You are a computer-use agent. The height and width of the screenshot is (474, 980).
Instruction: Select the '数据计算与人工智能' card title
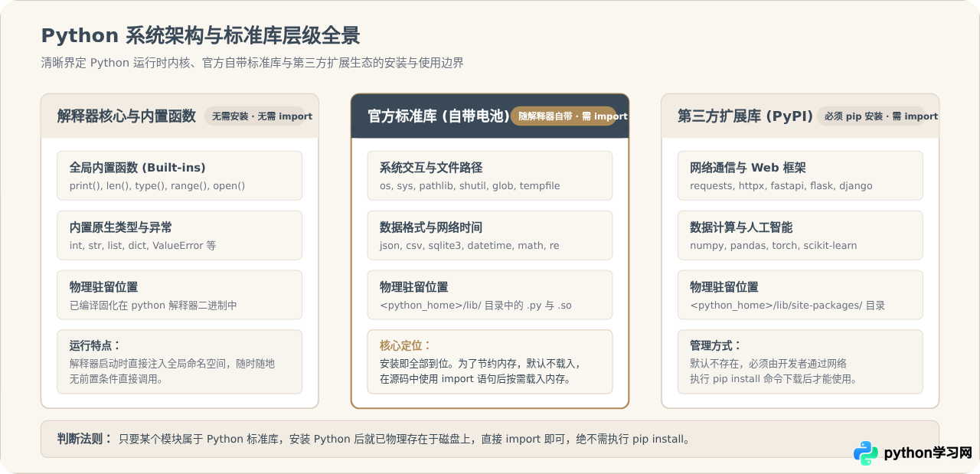coord(741,227)
